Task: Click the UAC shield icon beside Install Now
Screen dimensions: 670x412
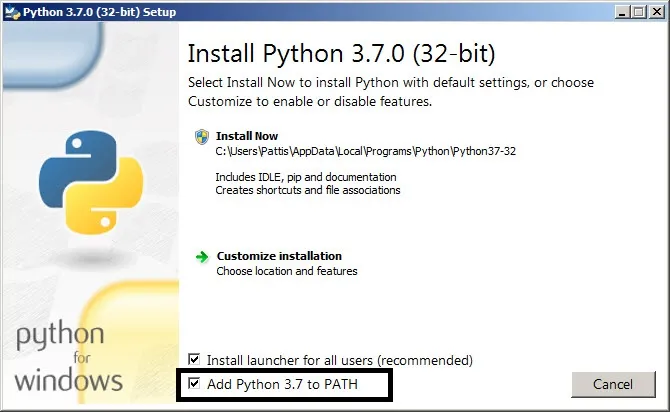Action: 202,136
